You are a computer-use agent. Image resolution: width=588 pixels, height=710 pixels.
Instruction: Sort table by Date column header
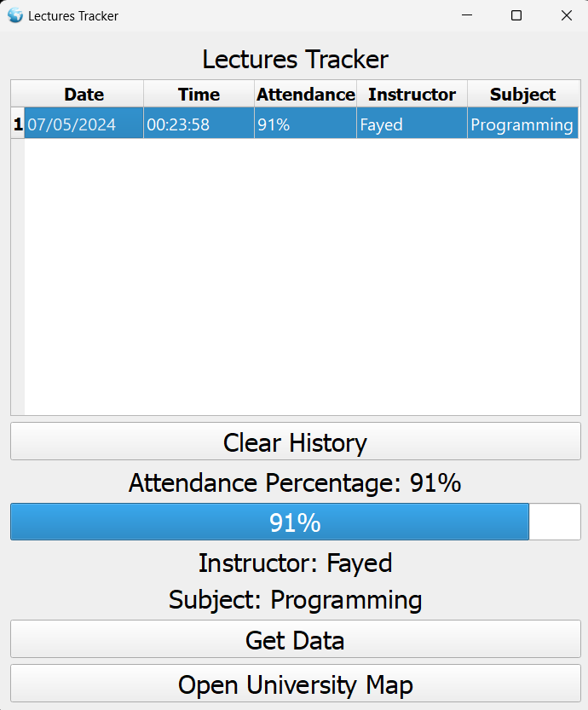[x=84, y=95]
